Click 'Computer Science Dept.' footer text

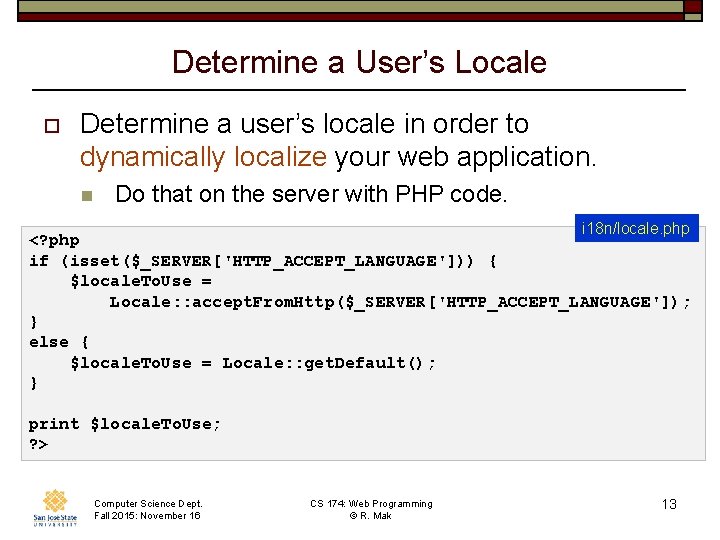point(148,504)
